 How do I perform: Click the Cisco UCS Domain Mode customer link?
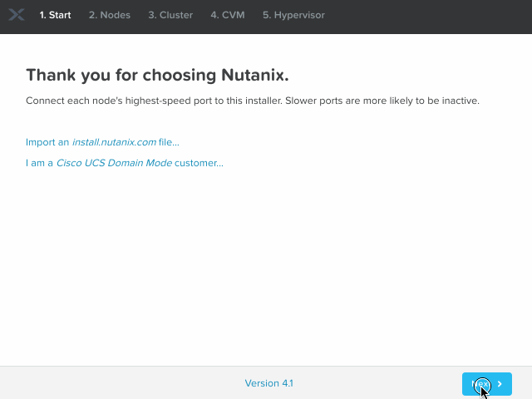point(125,163)
